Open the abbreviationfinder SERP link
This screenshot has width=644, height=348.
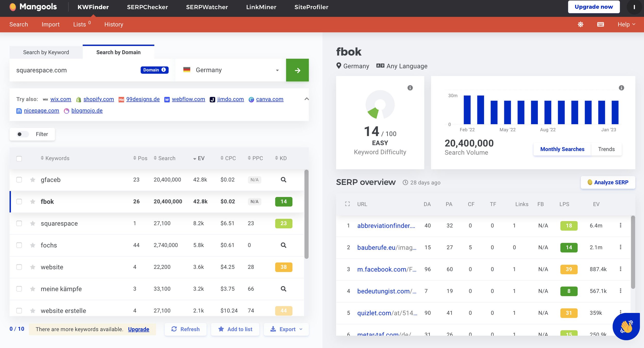coord(386,226)
